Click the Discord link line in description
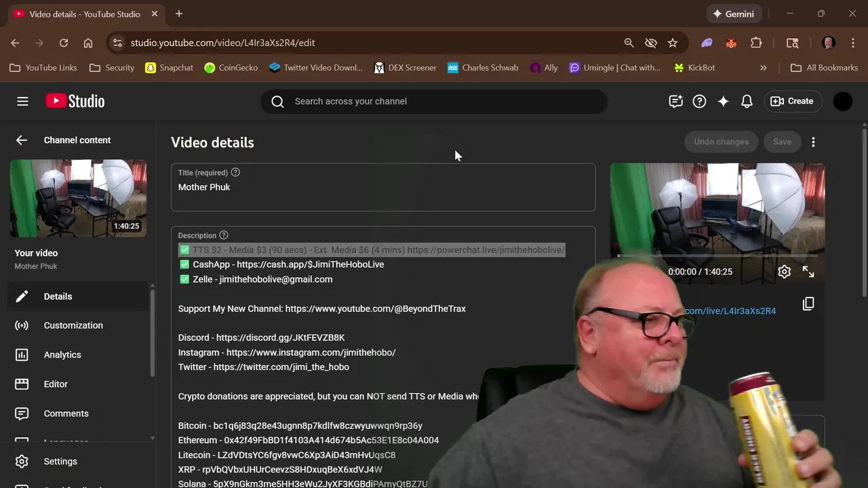Screen dimensions: 868x488 261,338
